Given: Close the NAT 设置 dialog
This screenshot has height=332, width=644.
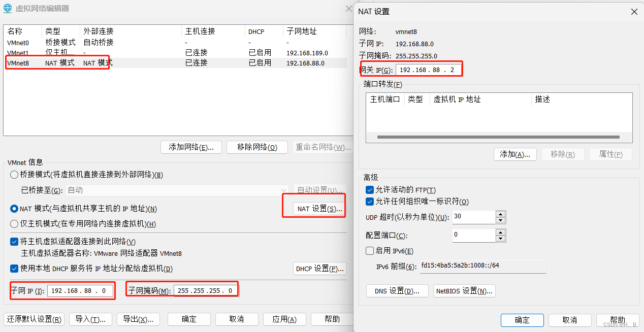Looking at the screenshot, I should click(634, 11).
